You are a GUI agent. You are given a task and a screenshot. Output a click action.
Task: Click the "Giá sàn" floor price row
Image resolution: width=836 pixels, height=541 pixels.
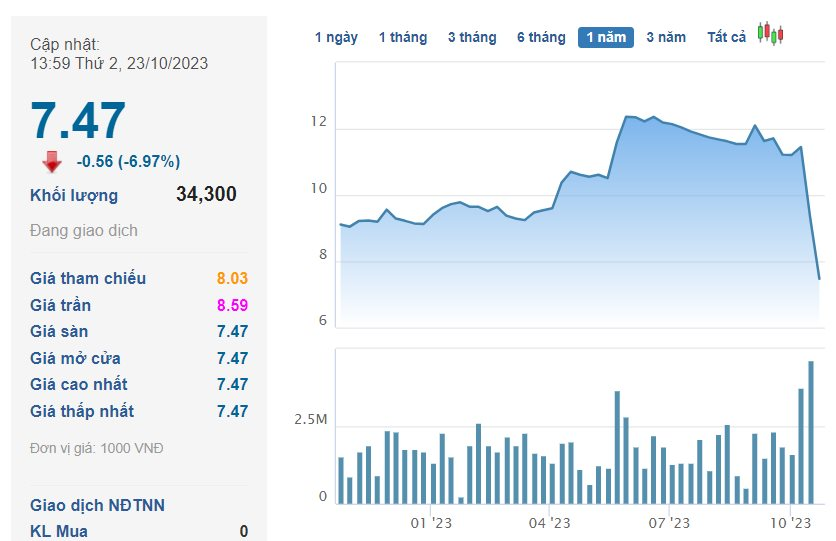pos(138,331)
